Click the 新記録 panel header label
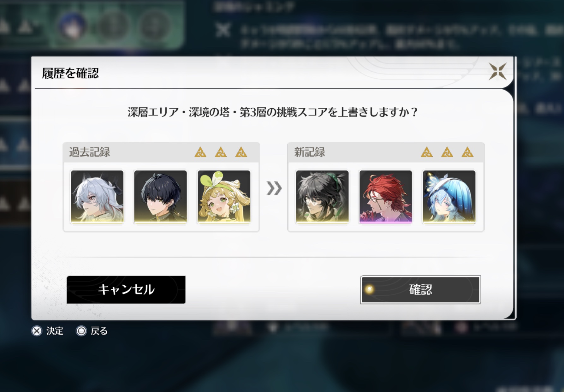Viewport: 564px width, 392px height. pos(310,152)
